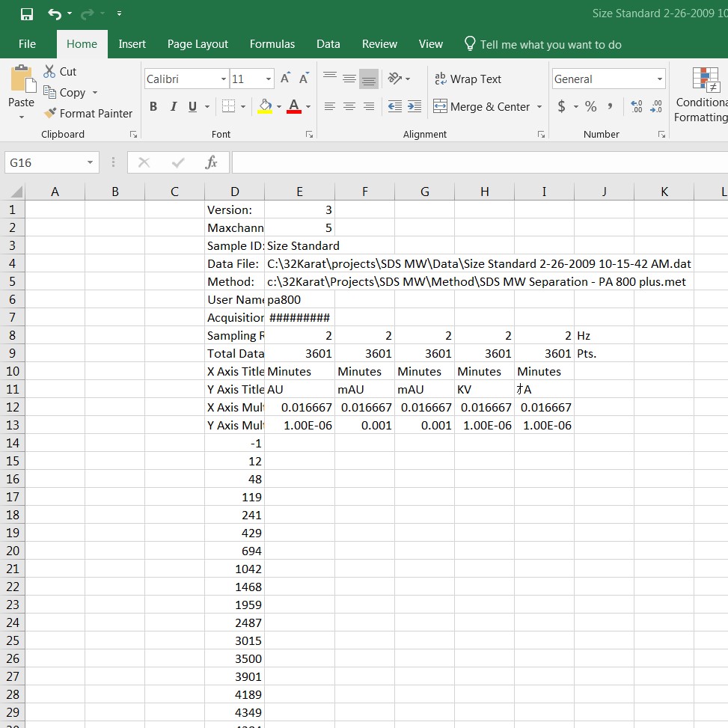Click the Tell me what you want to do box
728x728 pixels.
(542, 45)
